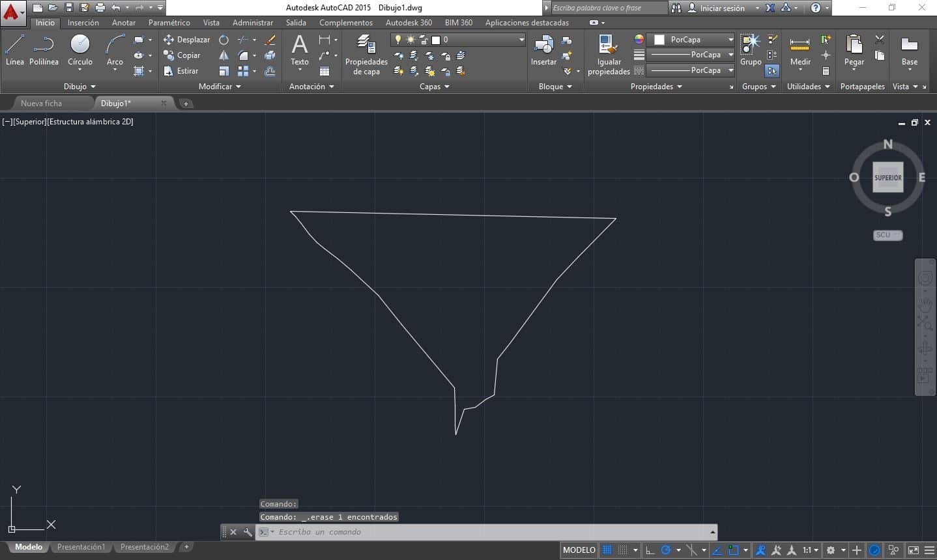Screen dimensions: 937x560
Task: Click the [Estructura alámbrica 2D] visual style label
Action: 91,122
